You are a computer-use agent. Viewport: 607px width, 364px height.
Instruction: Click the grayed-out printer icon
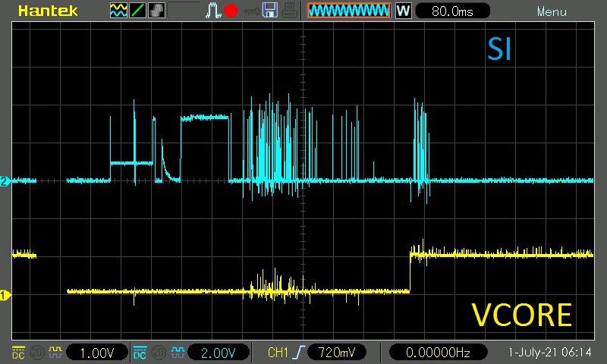pos(290,11)
